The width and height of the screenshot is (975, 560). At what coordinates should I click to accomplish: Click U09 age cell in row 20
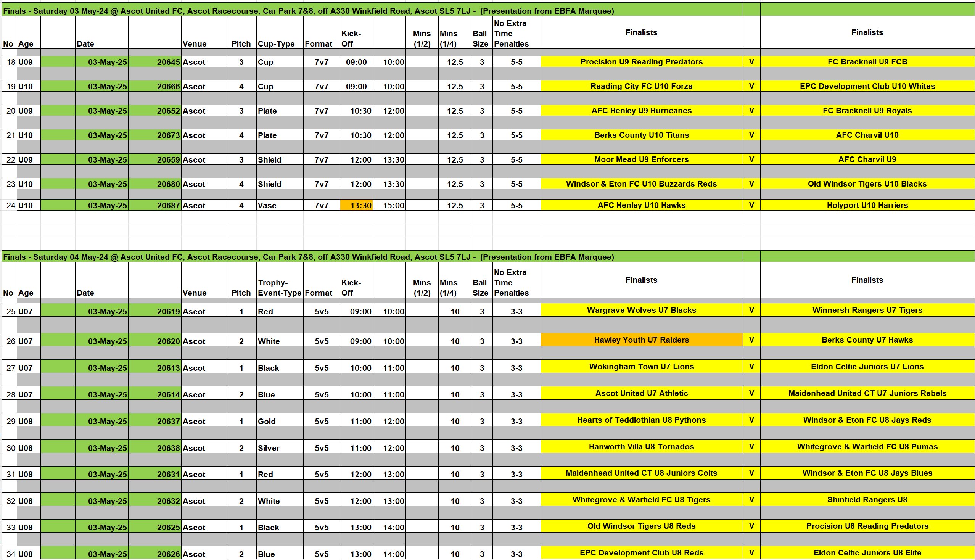point(29,111)
